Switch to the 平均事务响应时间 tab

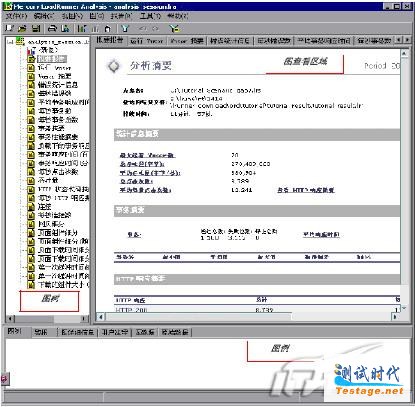coord(324,41)
